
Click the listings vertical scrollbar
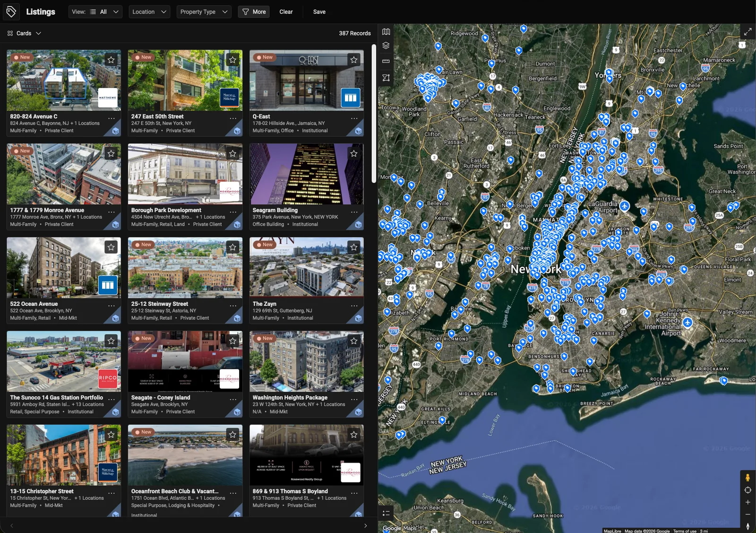point(374,114)
